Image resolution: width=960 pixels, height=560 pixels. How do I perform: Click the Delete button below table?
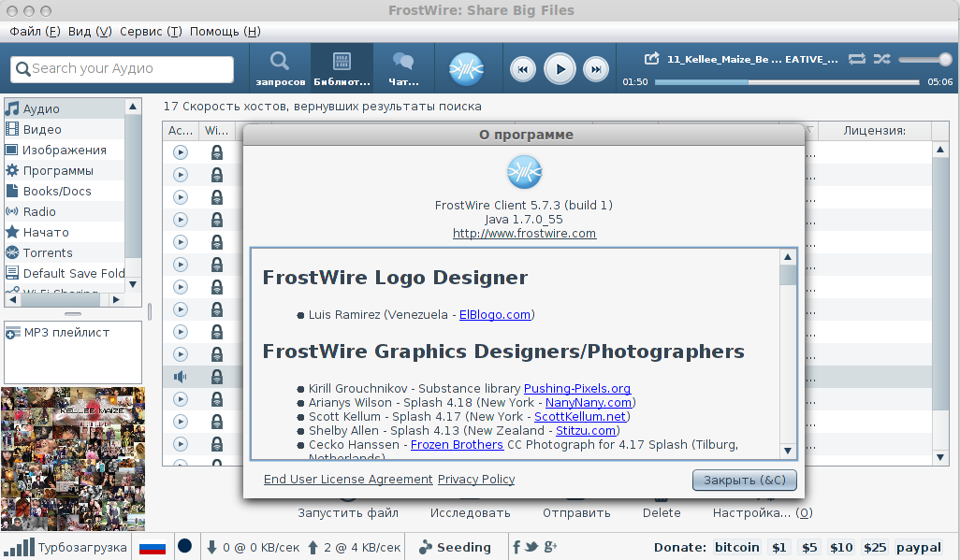pos(662,513)
